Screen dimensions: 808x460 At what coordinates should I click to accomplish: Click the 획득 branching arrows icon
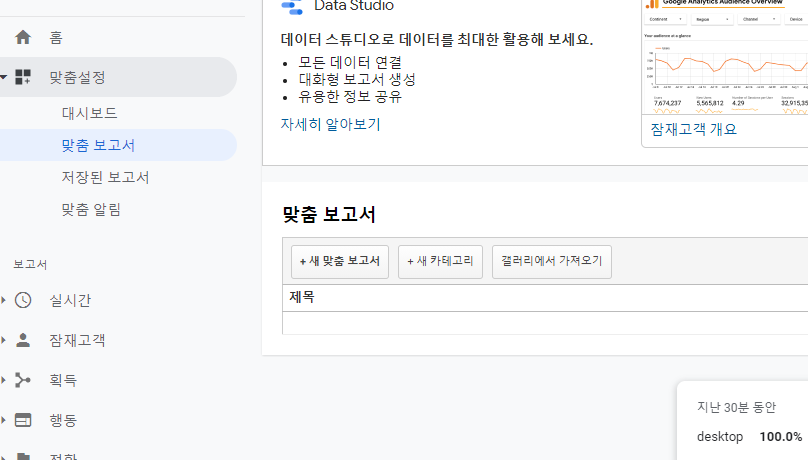click(23, 380)
